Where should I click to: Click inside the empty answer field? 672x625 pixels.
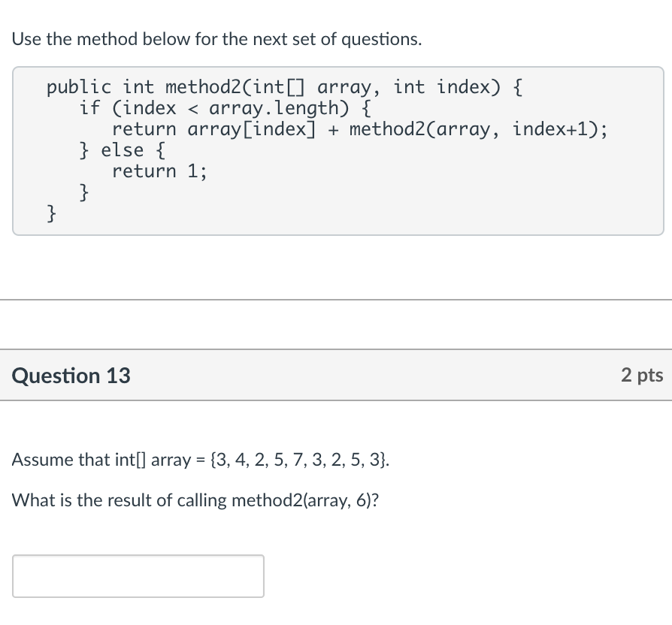138,576
